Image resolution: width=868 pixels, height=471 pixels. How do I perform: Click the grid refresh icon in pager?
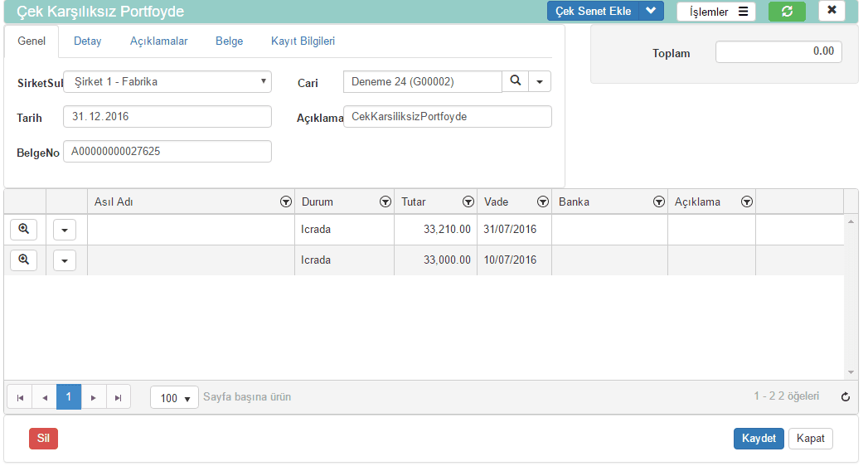(x=846, y=397)
